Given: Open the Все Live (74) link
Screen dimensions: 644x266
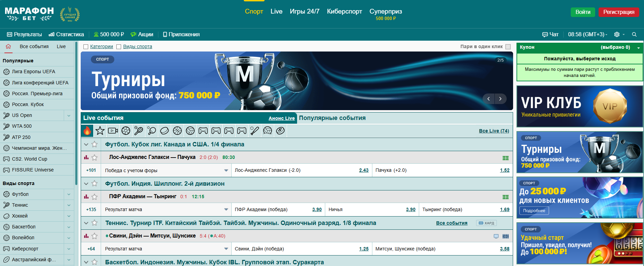Looking at the screenshot, I should [x=494, y=131].
